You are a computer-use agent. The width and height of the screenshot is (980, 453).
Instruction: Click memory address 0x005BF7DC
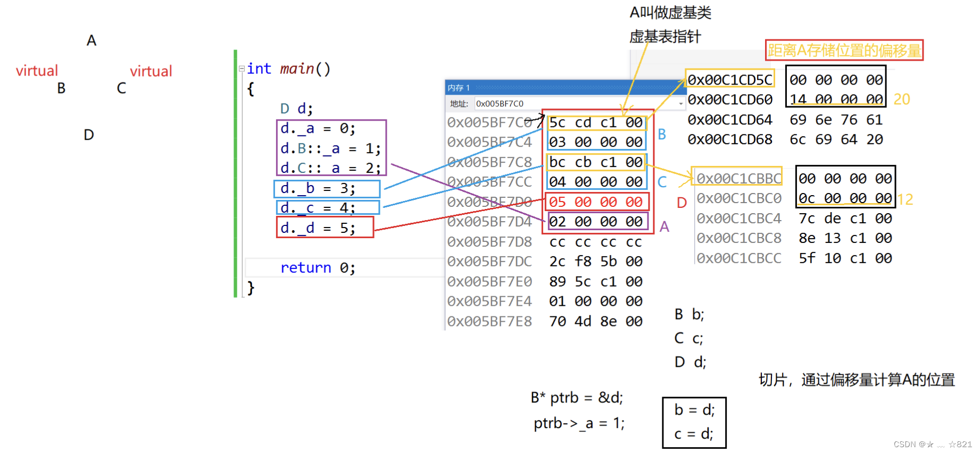[x=489, y=262]
